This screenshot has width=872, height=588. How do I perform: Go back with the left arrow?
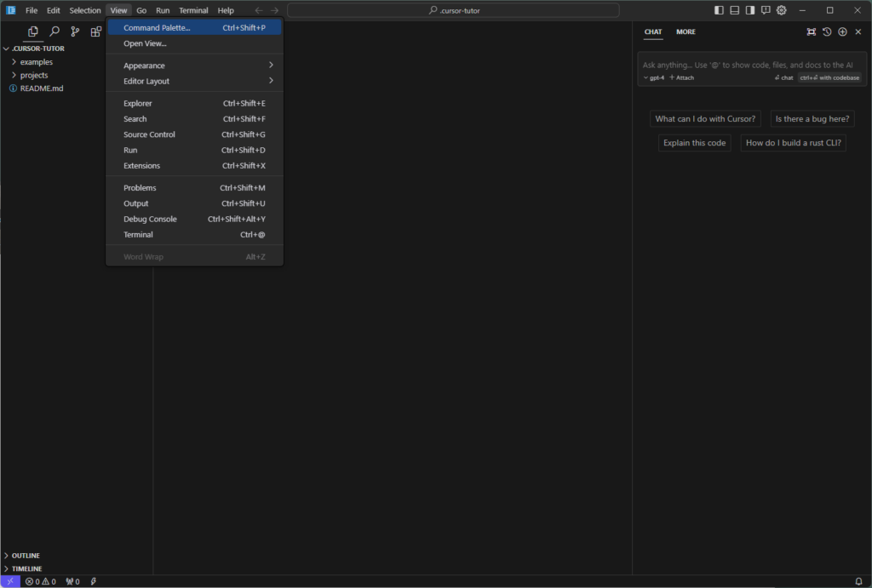pyautogui.click(x=259, y=10)
